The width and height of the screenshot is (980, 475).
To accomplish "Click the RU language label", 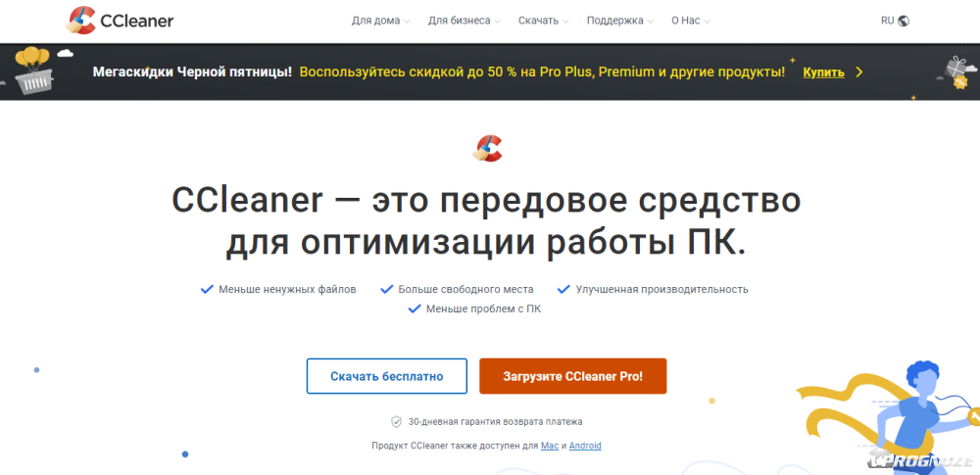I will tap(888, 21).
